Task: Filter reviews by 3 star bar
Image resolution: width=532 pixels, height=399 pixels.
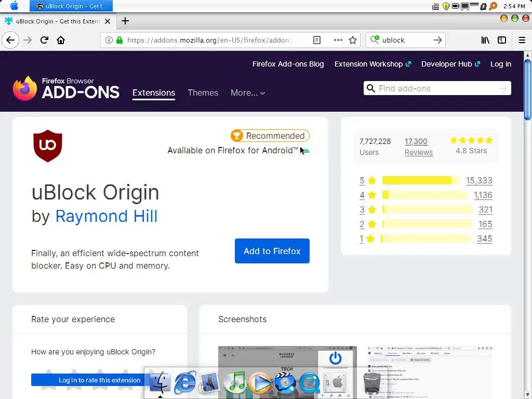Action: [x=427, y=210]
